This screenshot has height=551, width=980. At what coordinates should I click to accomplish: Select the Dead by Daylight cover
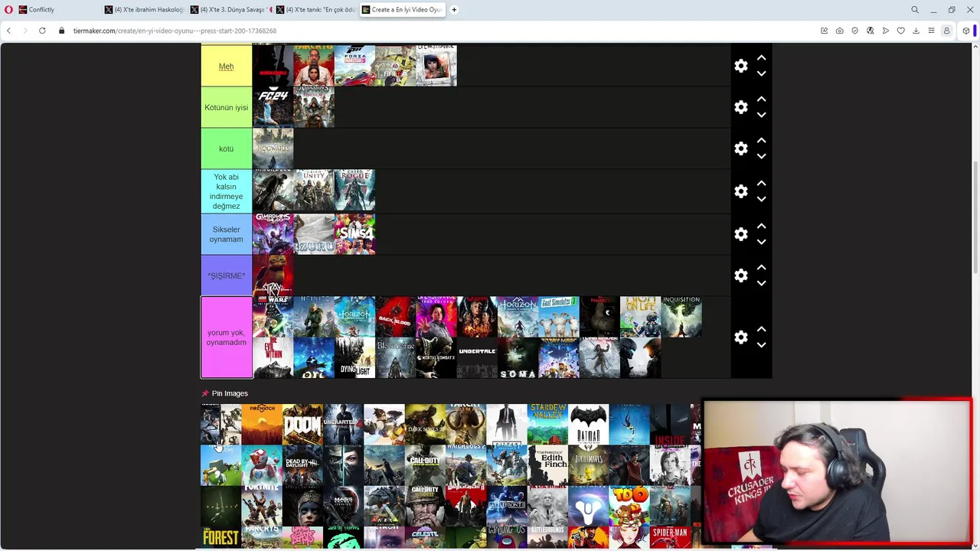point(302,465)
